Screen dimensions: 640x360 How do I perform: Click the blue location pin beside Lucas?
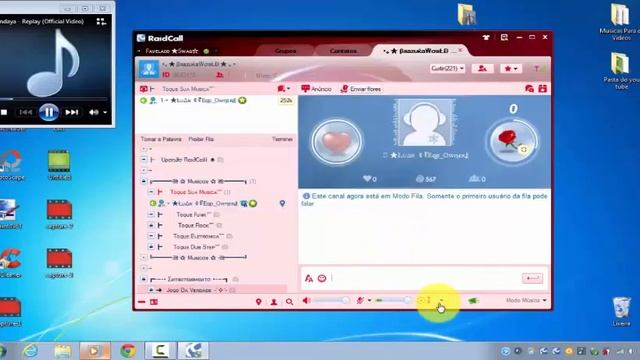pyautogui.click(x=282, y=203)
